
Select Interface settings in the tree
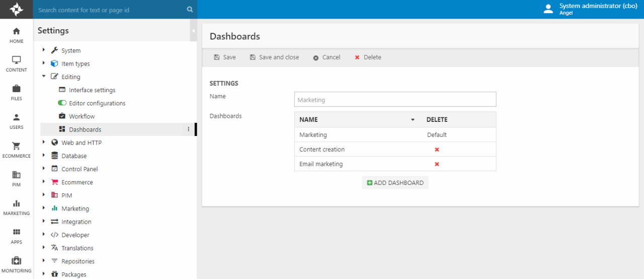(92, 90)
